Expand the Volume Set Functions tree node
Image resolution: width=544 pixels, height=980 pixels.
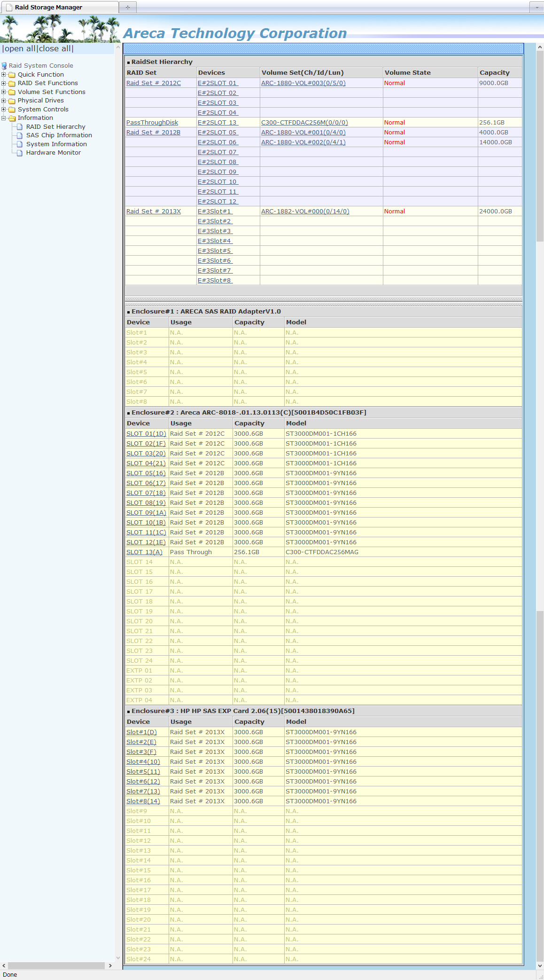click(4, 92)
